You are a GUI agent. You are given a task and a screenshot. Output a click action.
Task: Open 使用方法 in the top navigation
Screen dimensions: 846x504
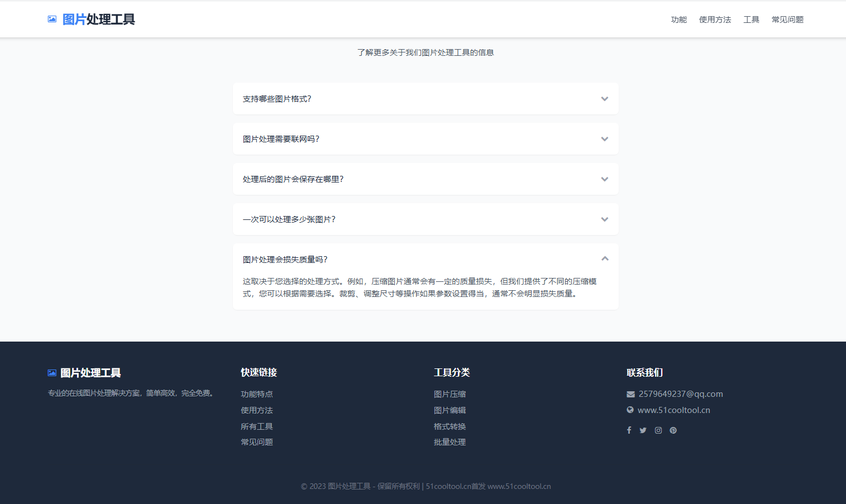(715, 20)
